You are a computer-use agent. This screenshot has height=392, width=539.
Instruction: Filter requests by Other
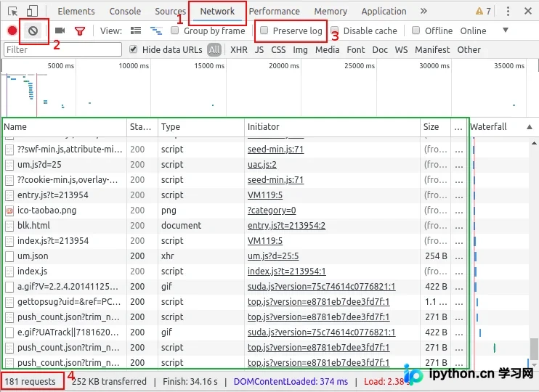click(x=469, y=50)
